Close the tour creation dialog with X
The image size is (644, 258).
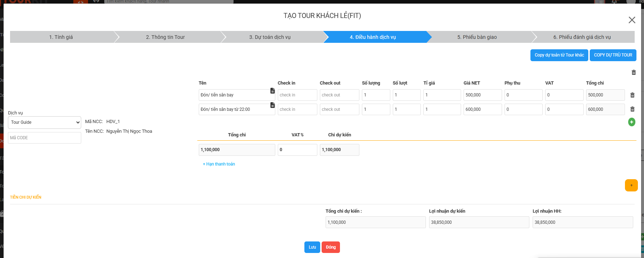632,20
